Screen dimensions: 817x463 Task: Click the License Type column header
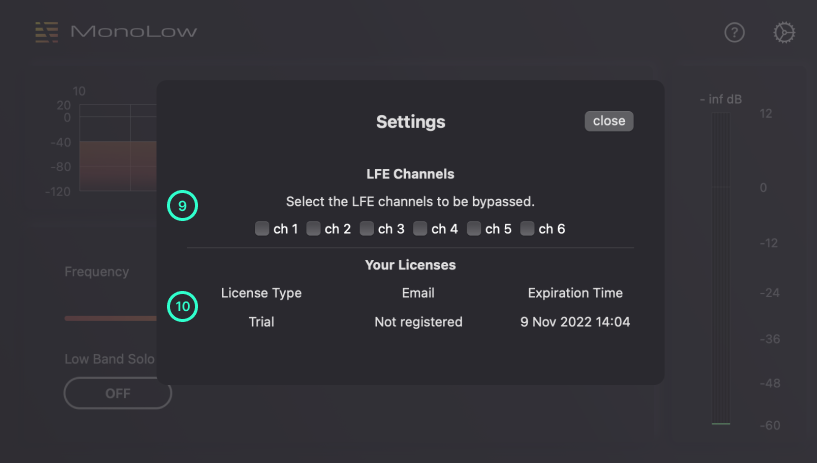261,293
